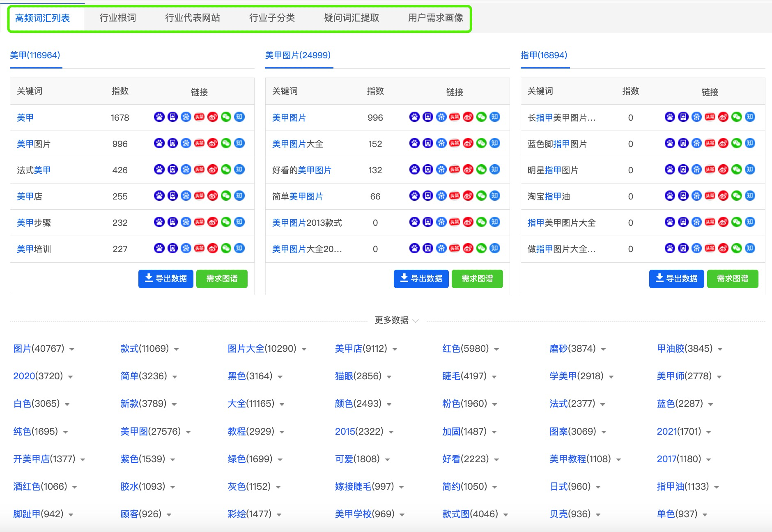The image size is (772, 532).
Task: Click the 猫眼(2856) tag
Action: coord(358,376)
